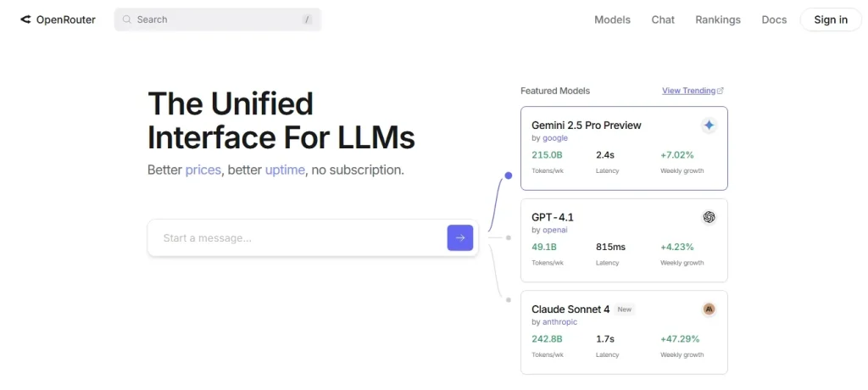Click the OpenAI logo icon
The width and height of the screenshot is (868, 390).
pyautogui.click(x=709, y=217)
